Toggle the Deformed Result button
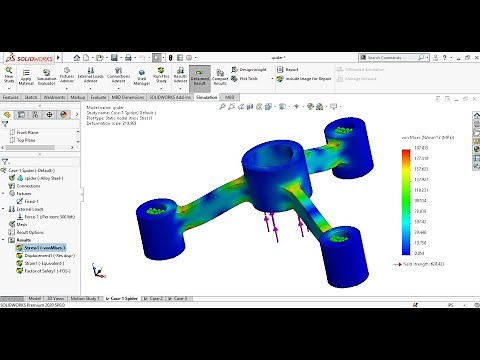Screen dimensions: 480x360 [200, 79]
